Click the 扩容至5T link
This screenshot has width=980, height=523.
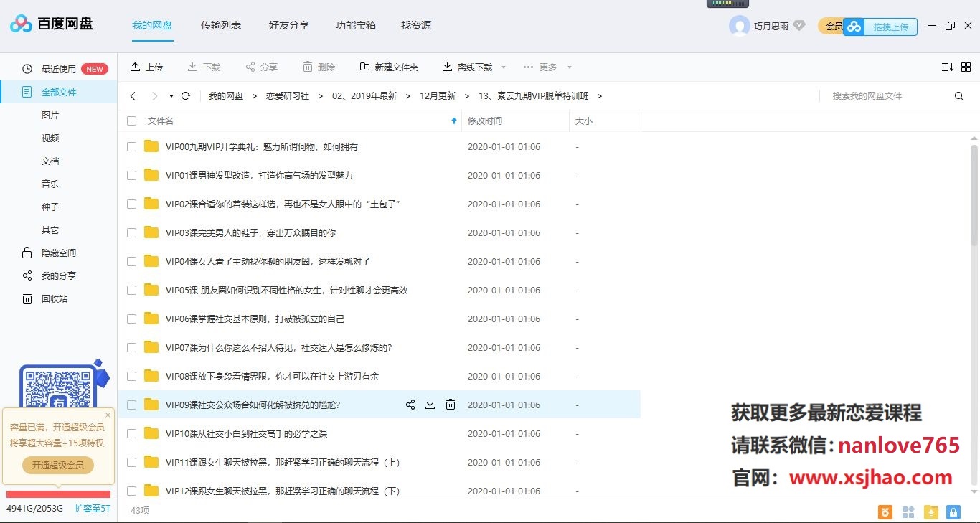[x=92, y=507]
